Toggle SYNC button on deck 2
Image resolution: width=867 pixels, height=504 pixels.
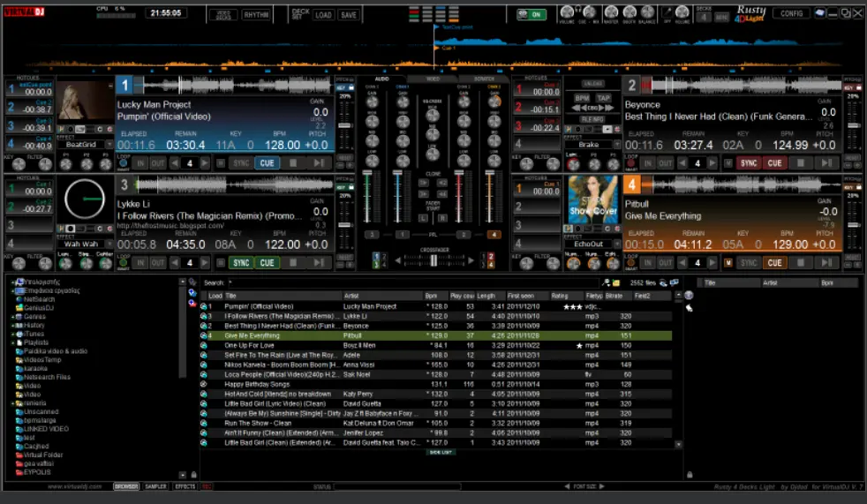(x=749, y=163)
